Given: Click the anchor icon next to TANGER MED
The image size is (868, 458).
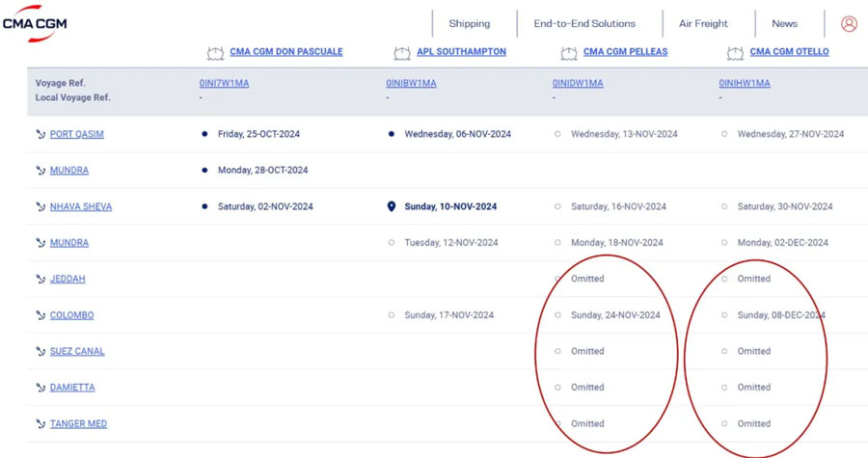Looking at the screenshot, I should point(41,423).
